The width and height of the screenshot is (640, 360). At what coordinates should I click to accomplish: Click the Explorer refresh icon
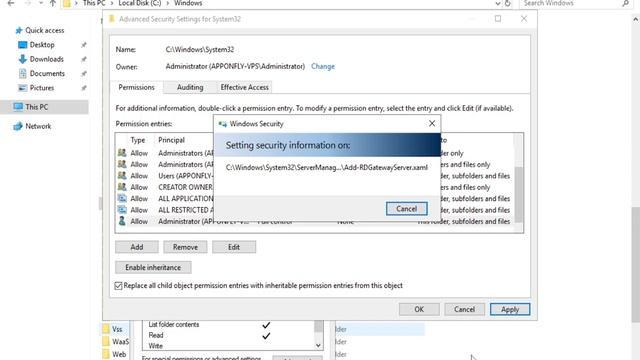pyautogui.click(x=507, y=3)
